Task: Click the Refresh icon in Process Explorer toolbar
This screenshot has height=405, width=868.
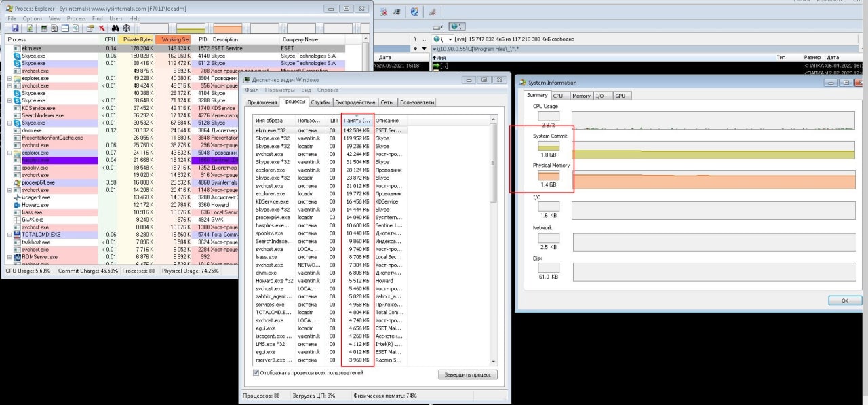Action: (30, 28)
